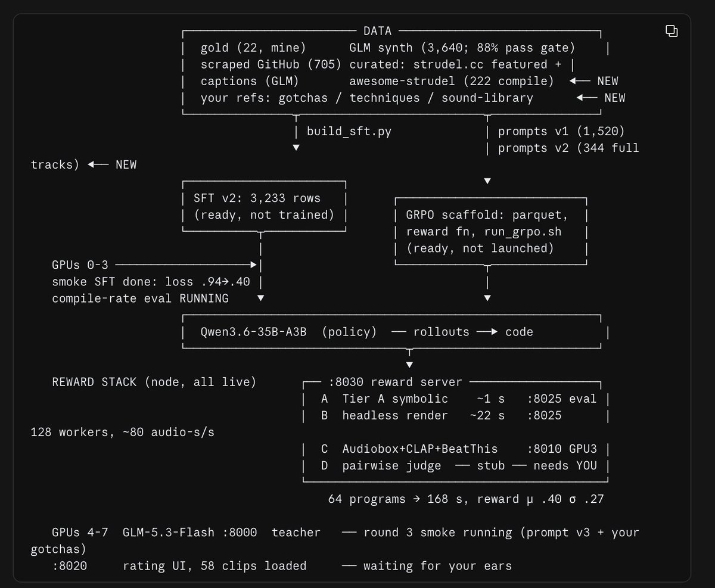This screenshot has height=588, width=715.
Task: Select the "C Audiobox+CLAP+BeatThis" row
Action: [459, 449]
